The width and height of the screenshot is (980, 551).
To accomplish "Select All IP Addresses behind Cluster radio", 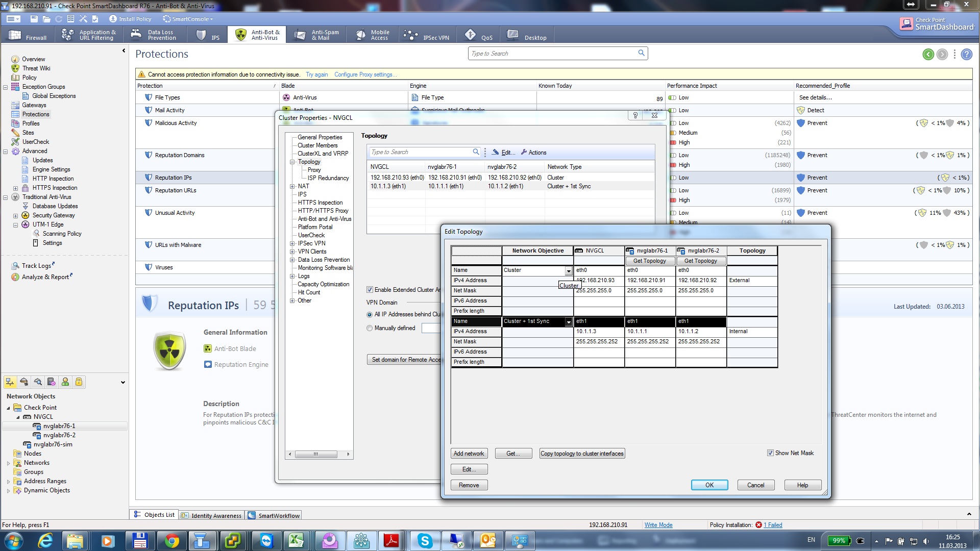I will pos(370,315).
